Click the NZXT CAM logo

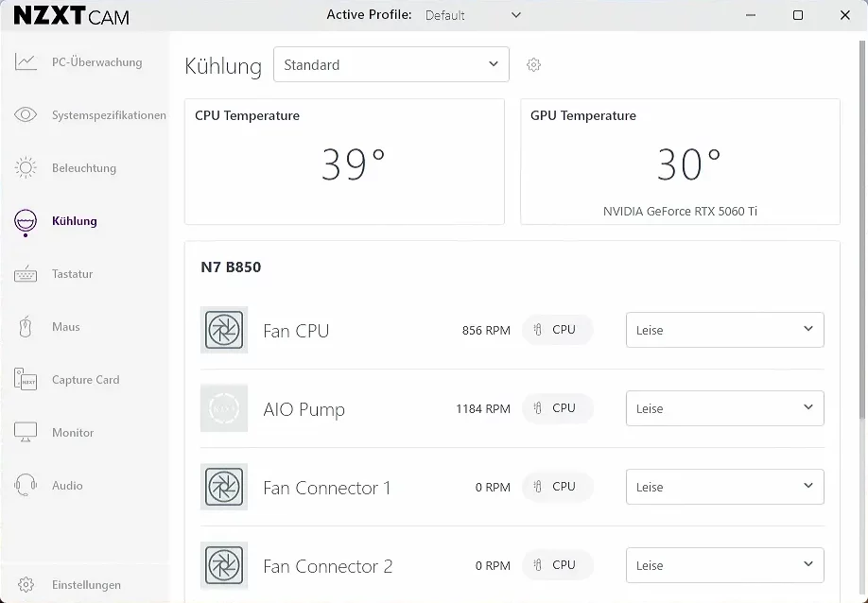click(72, 16)
